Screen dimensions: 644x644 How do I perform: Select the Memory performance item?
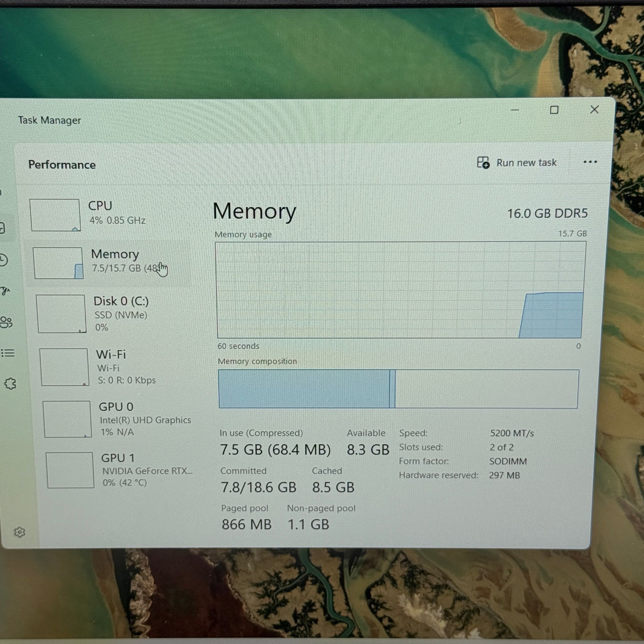point(110,263)
